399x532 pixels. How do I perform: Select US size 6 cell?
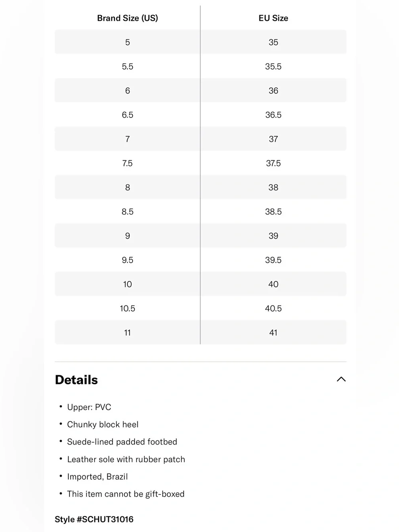coord(127,91)
